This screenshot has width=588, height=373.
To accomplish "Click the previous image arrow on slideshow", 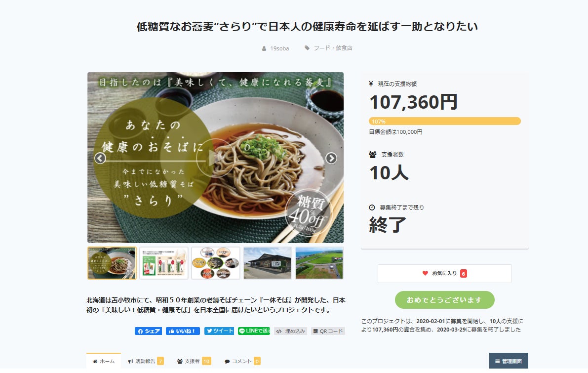I will coord(100,158).
